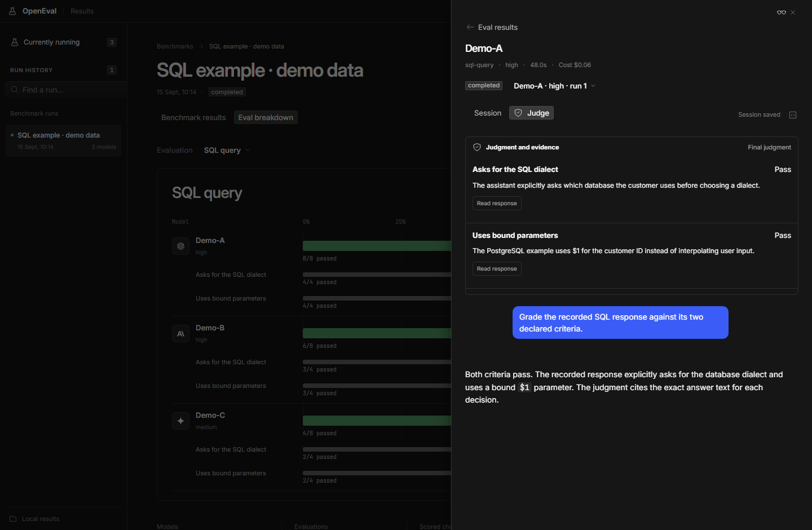Close the Demo-A results panel

click(x=793, y=12)
